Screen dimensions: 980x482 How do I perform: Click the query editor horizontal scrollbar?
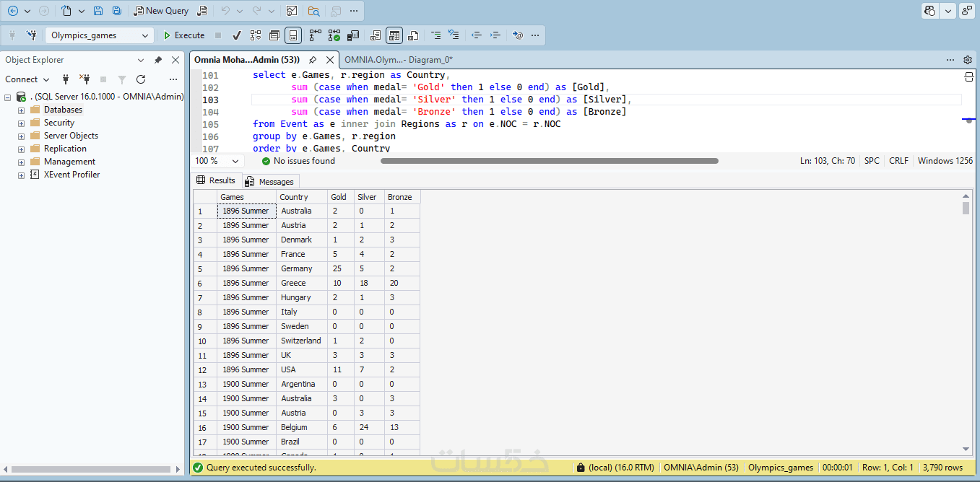(x=549, y=161)
